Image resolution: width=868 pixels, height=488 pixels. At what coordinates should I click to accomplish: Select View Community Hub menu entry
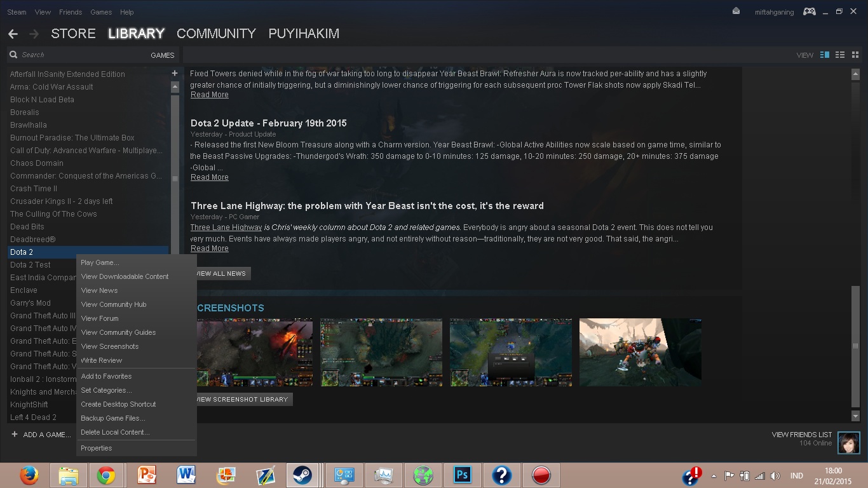pyautogui.click(x=136, y=304)
